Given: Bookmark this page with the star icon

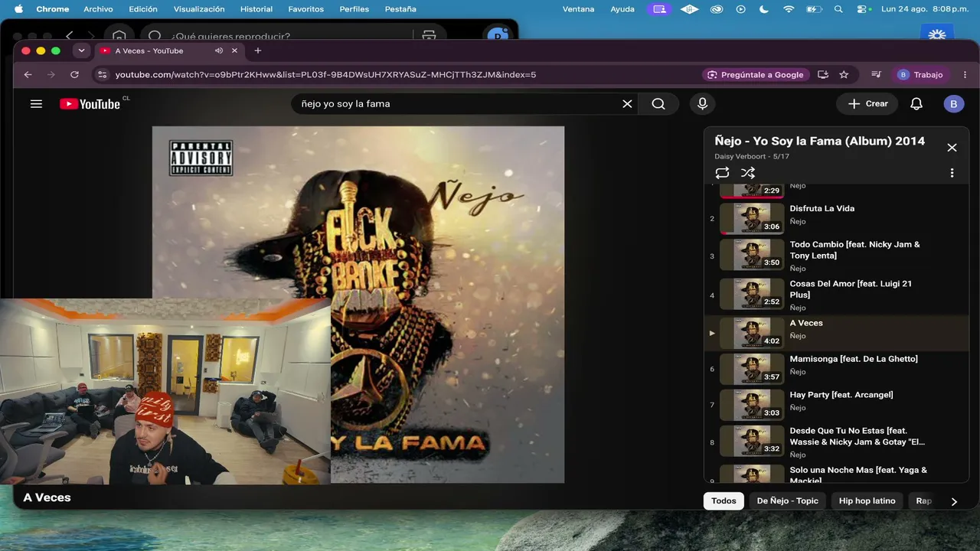Looking at the screenshot, I should (844, 75).
